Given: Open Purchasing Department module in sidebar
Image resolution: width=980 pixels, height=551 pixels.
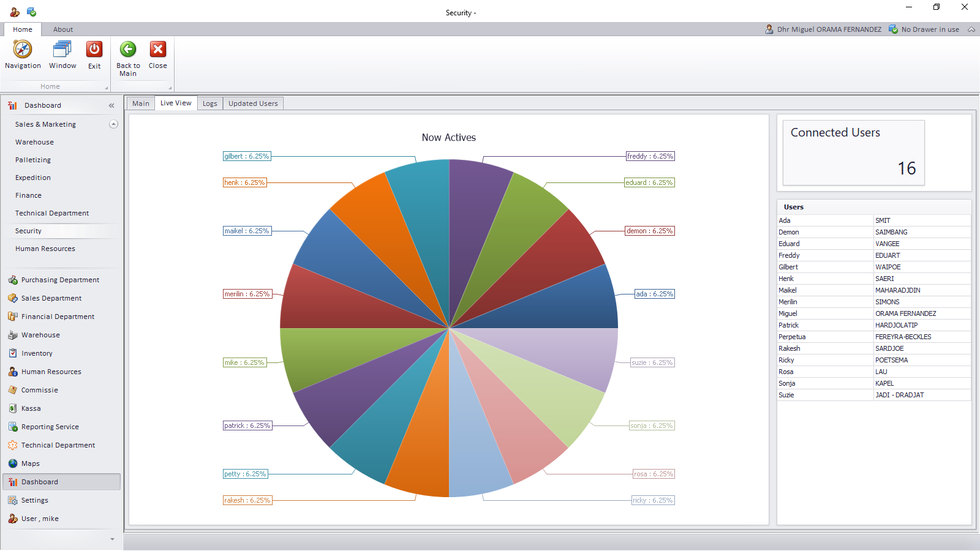Looking at the screenshot, I should point(60,280).
